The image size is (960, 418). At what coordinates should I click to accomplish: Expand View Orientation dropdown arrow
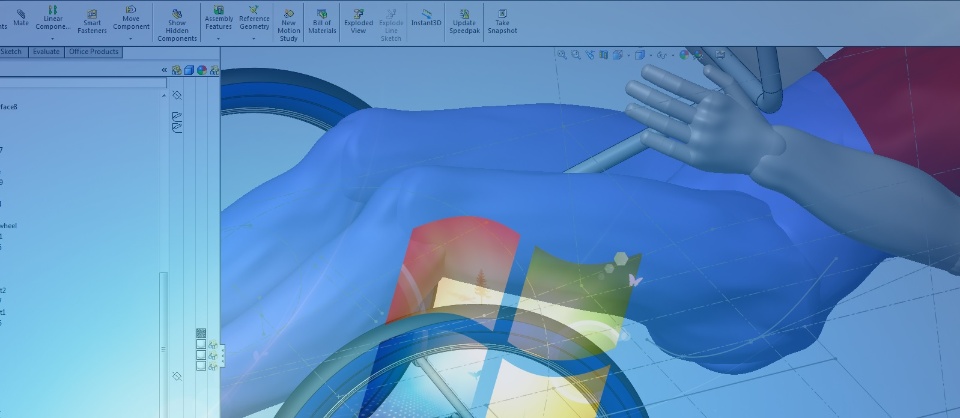627,55
